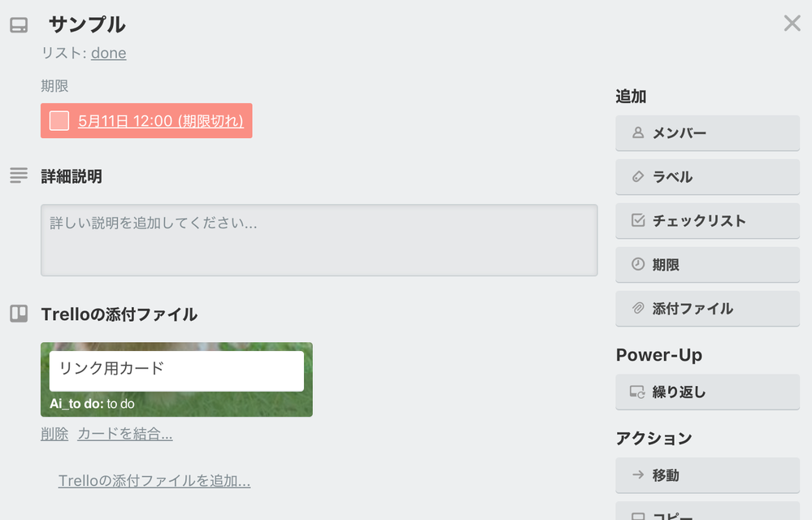Click the paperclip icon on 添付ファイル button
This screenshot has width=812, height=520.
point(640,309)
